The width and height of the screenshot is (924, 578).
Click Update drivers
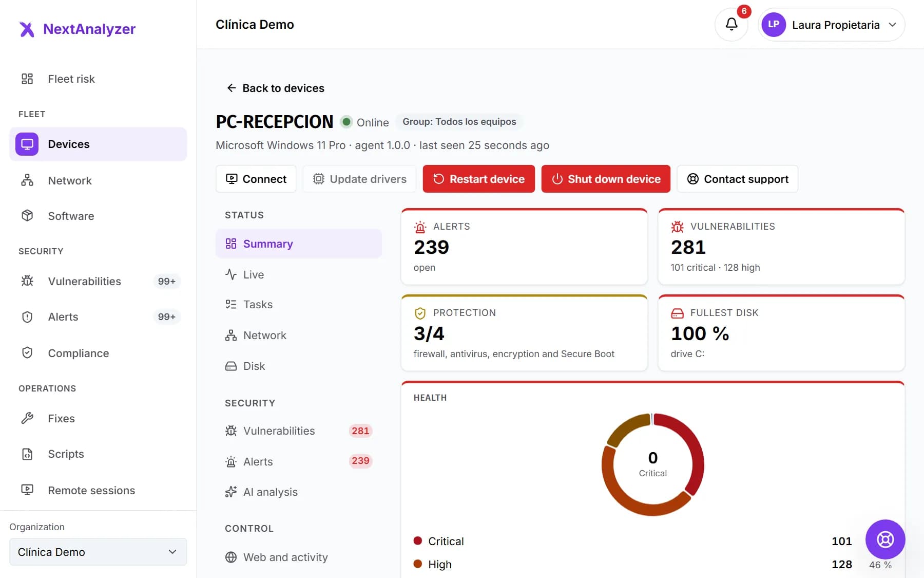point(359,179)
